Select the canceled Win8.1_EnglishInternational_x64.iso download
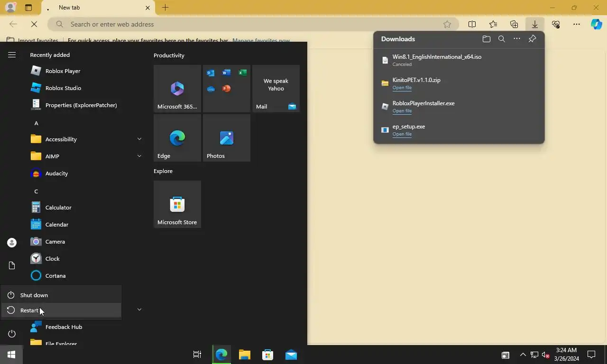 [459, 60]
